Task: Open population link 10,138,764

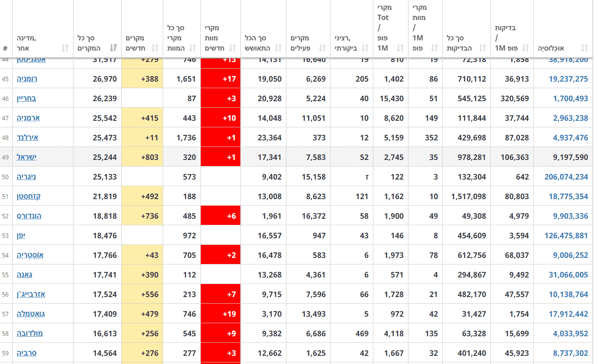Action: (568, 294)
